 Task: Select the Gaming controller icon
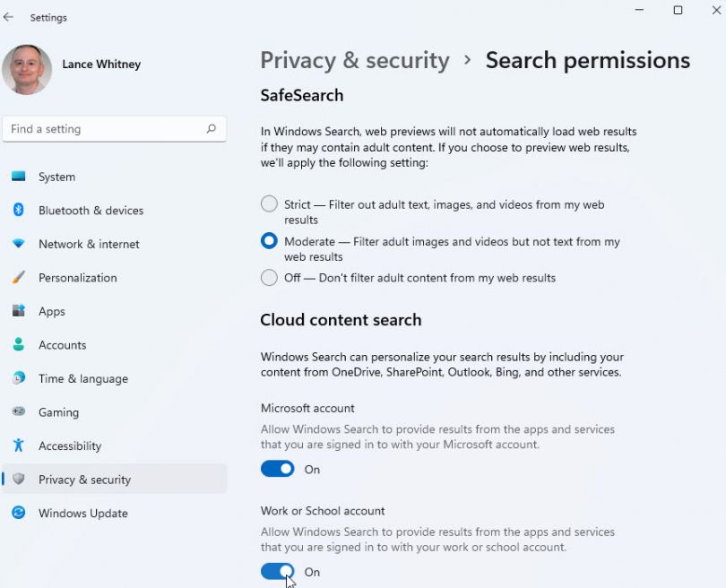pyautogui.click(x=20, y=412)
